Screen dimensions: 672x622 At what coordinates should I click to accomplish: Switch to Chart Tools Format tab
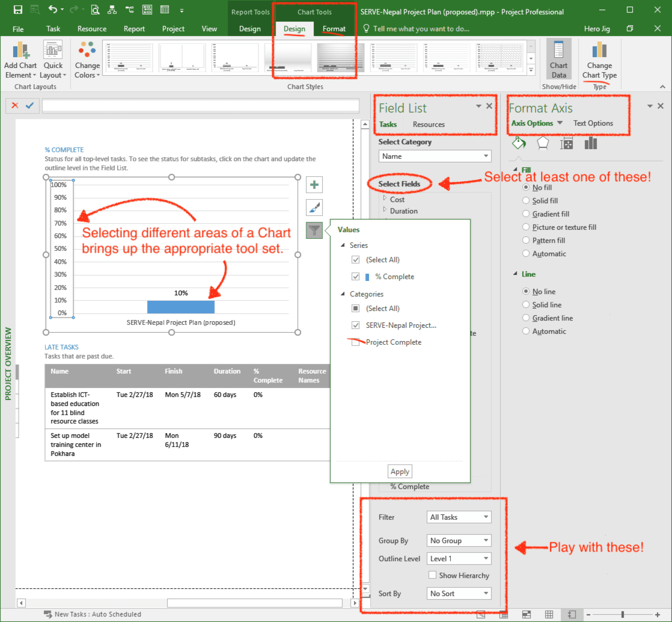click(x=334, y=29)
